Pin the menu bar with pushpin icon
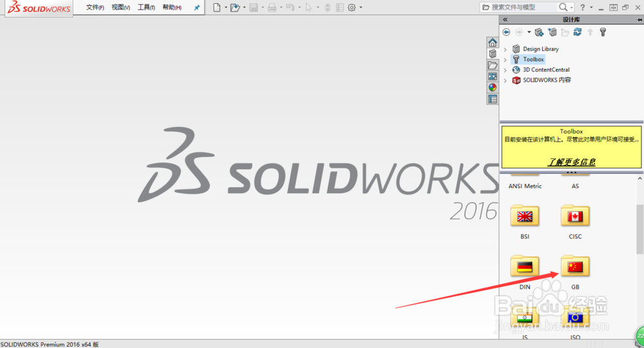This screenshot has height=348, width=644. (196, 7)
